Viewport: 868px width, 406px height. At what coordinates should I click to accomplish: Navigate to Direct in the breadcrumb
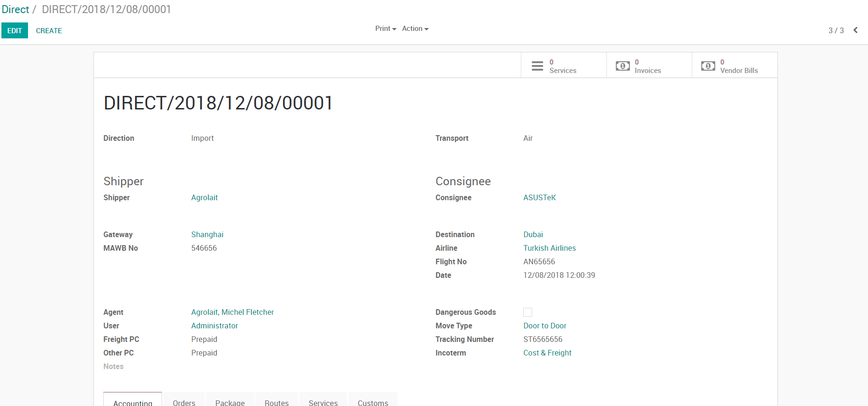pos(15,9)
